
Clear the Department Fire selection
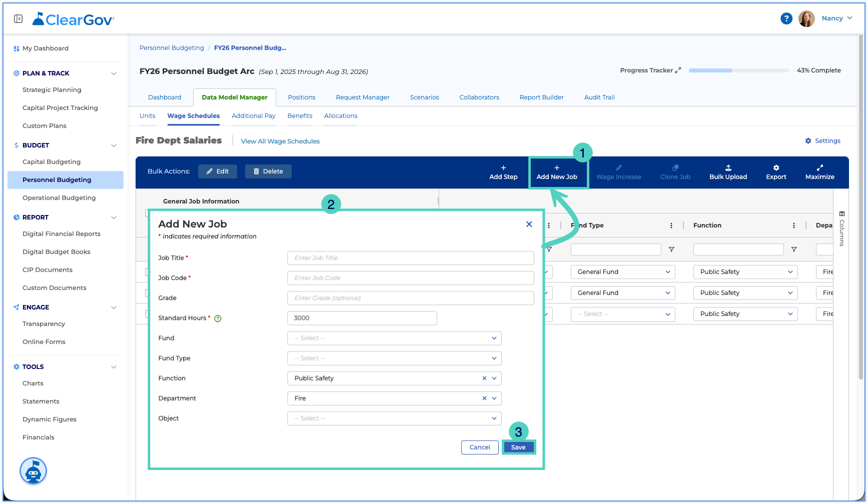(484, 398)
